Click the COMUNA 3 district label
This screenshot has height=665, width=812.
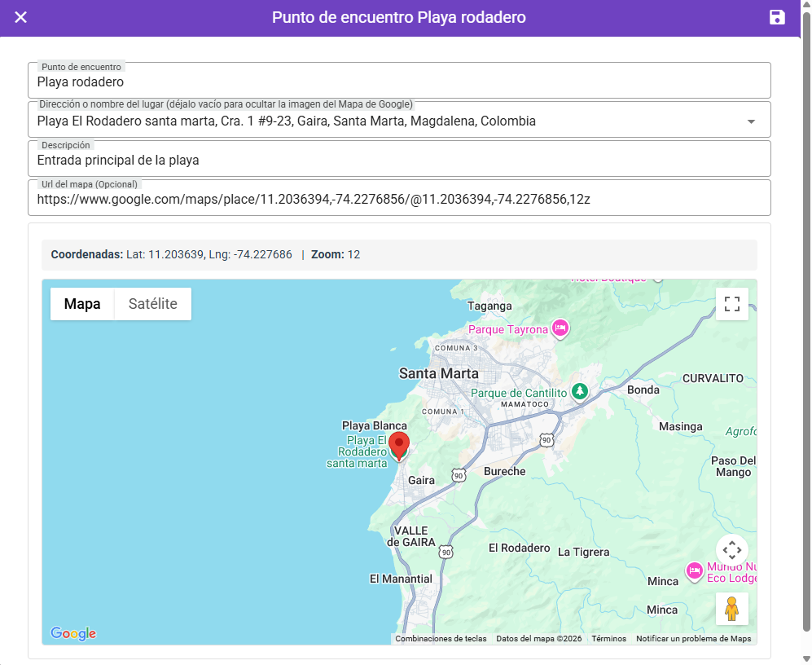[456, 348]
